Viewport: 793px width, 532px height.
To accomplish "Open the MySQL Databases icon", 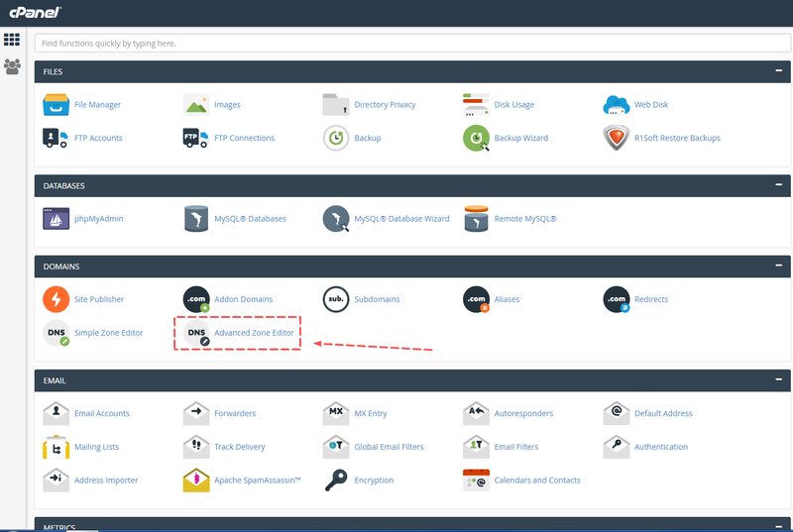I will [x=196, y=219].
